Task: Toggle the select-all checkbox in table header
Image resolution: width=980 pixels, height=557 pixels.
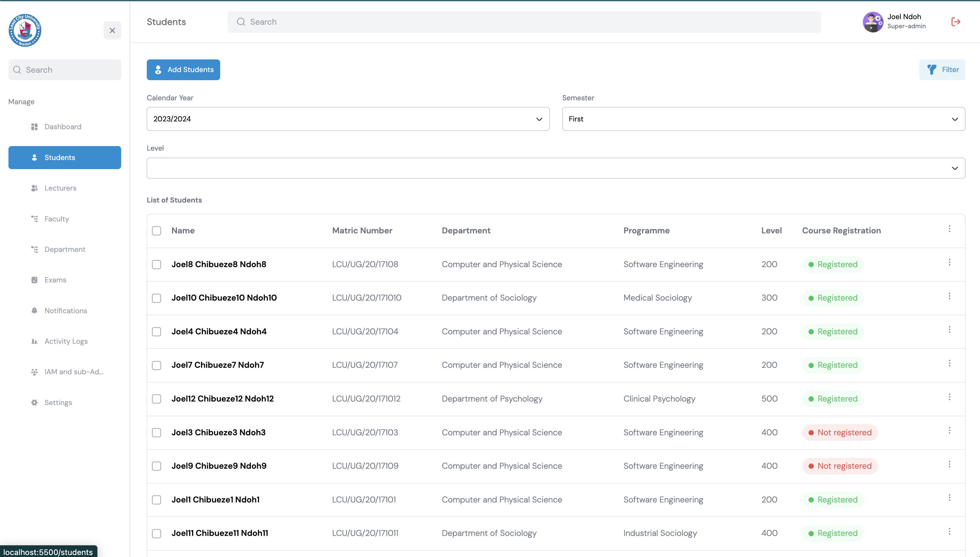Action: tap(157, 231)
